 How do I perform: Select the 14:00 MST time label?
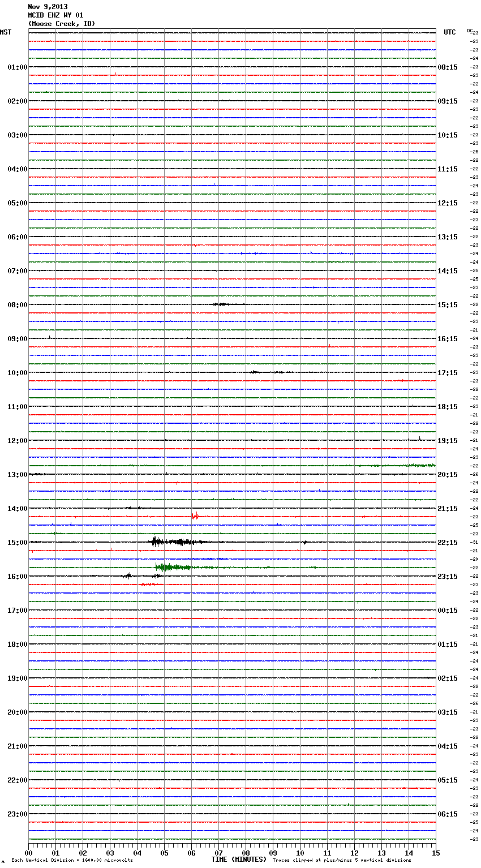point(17,509)
